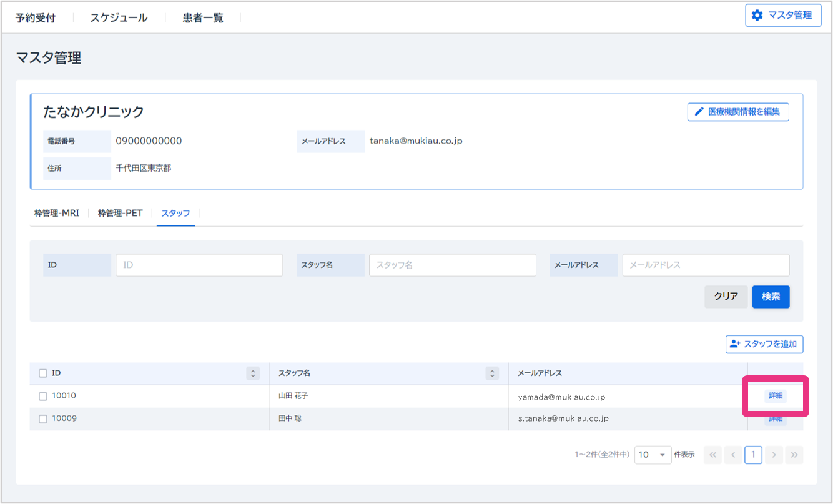Switch to the 枠管理-PET tab

click(x=120, y=214)
